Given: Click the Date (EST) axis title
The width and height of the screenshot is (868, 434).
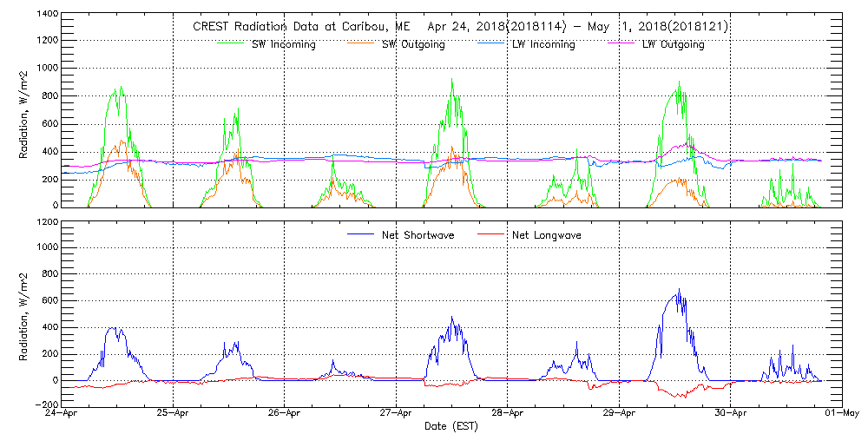Looking at the screenshot, I should [x=452, y=426].
